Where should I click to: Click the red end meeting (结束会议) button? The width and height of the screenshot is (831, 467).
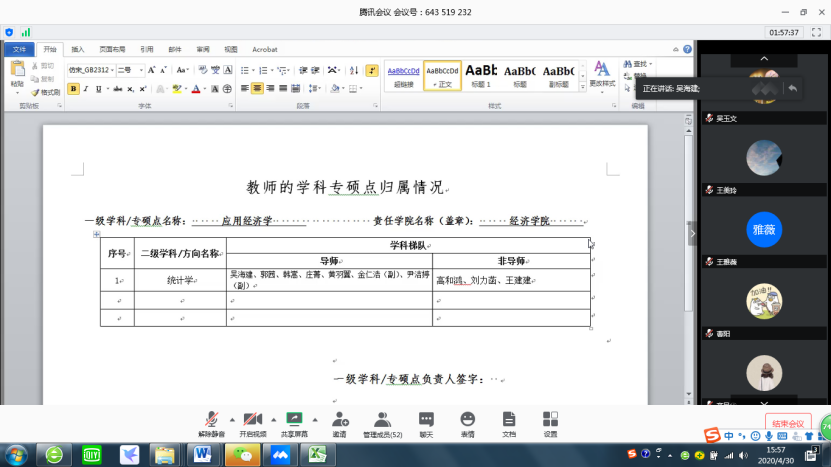pos(787,424)
